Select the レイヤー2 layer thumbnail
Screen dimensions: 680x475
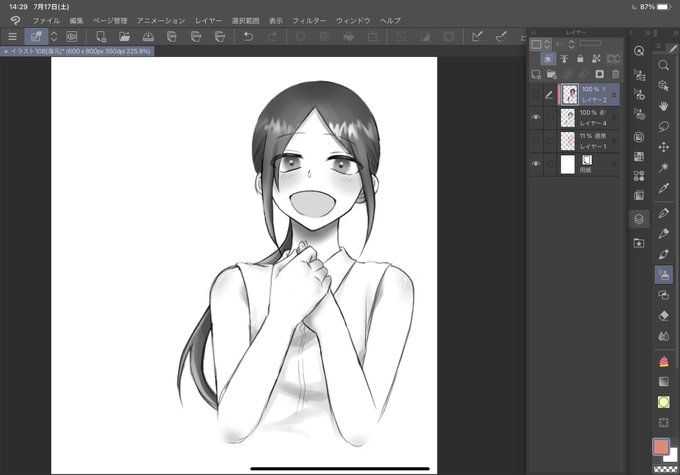pyautogui.click(x=570, y=94)
